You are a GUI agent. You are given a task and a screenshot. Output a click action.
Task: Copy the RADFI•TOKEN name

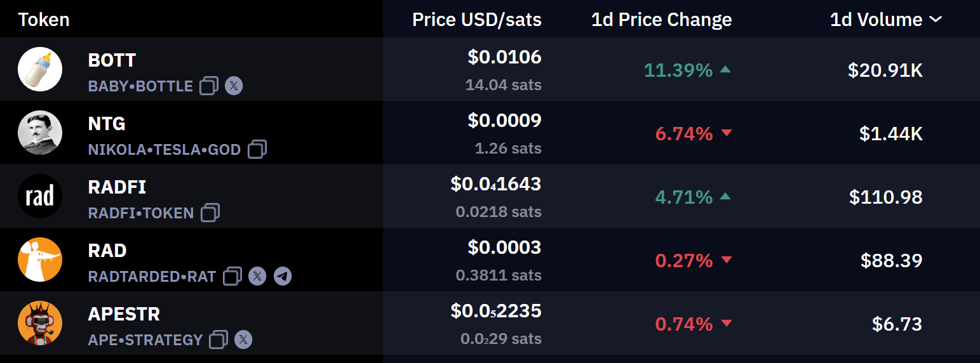tap(210, 213)
